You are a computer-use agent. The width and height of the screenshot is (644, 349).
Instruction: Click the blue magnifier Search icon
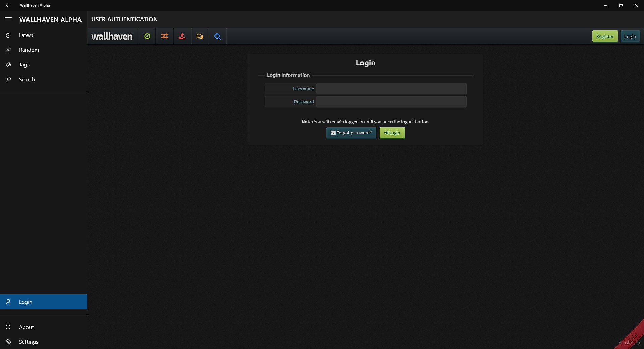[218, 36]
